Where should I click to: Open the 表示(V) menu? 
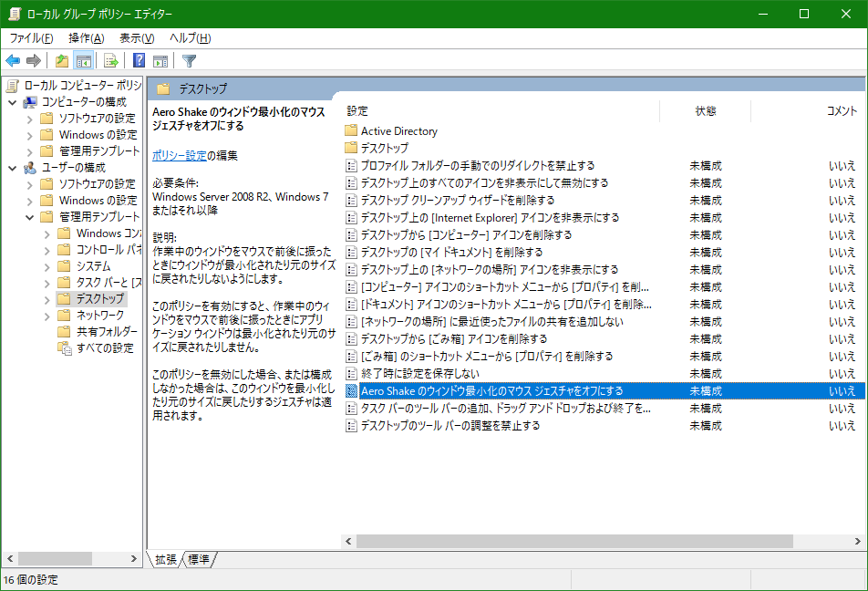[137, 38]
